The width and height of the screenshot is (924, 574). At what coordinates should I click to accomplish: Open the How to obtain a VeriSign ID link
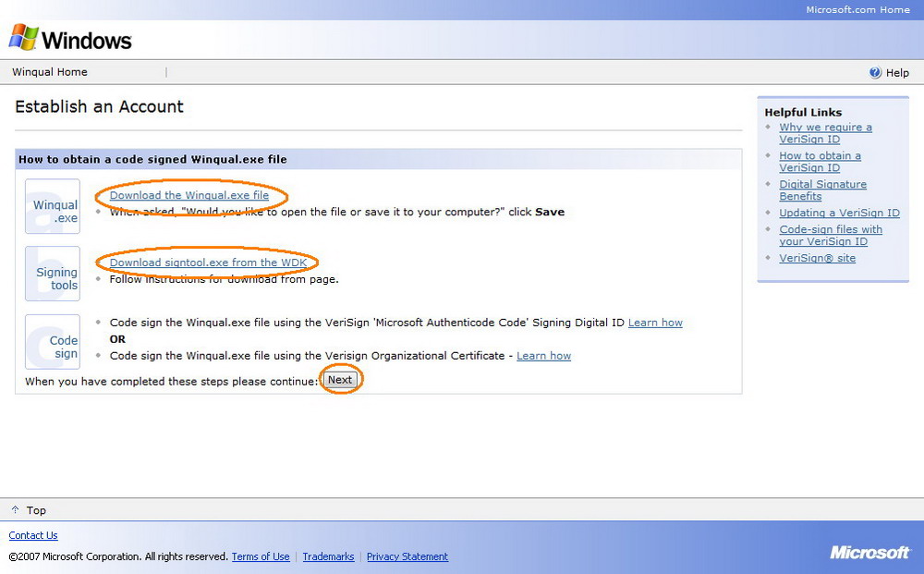click(x=820, y=162)
